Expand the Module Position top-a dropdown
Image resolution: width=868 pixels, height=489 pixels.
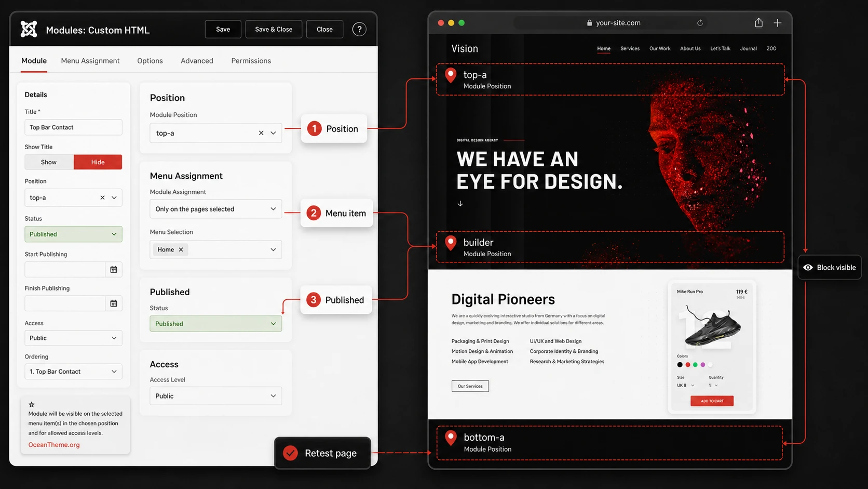pyautogui.click(x=273, y=133)
